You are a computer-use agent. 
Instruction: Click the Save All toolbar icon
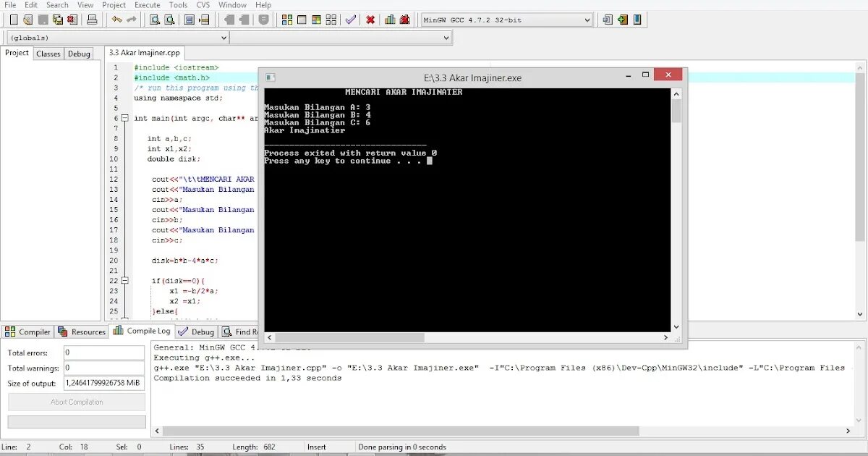click(59, 20)
